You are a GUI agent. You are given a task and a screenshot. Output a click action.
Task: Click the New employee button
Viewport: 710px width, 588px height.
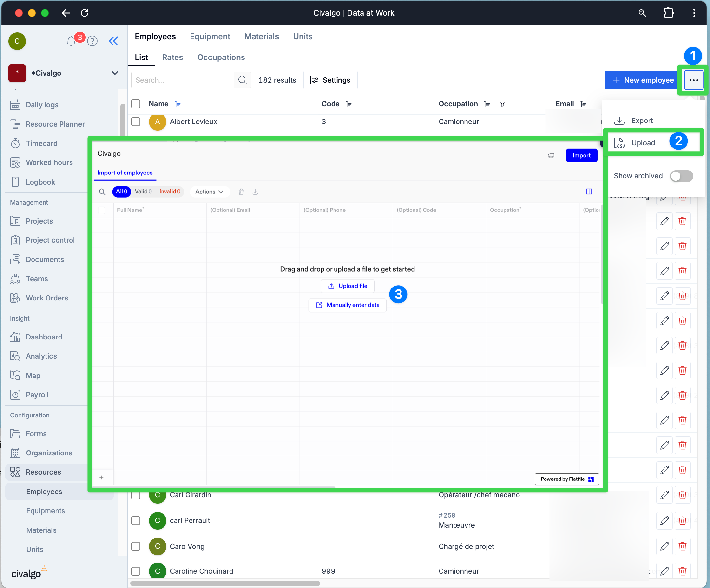pyautogui.click(x=643, y=80)
